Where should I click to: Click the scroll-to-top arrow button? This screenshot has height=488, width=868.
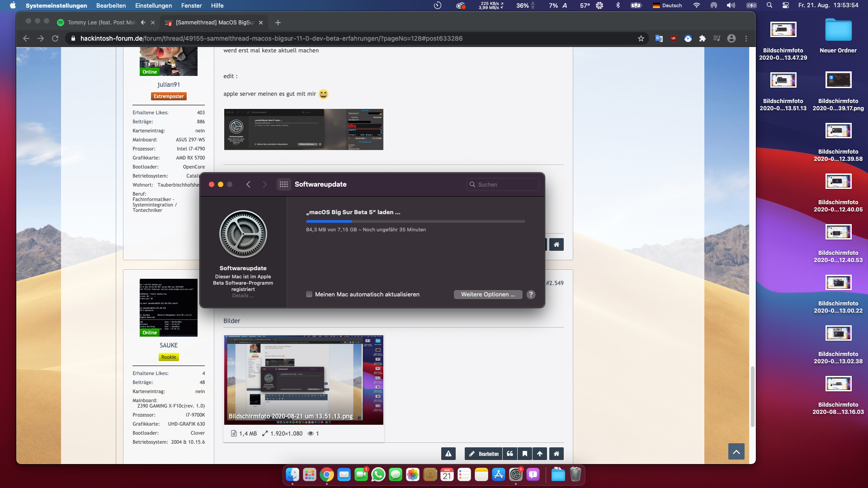tap(736, 451)
